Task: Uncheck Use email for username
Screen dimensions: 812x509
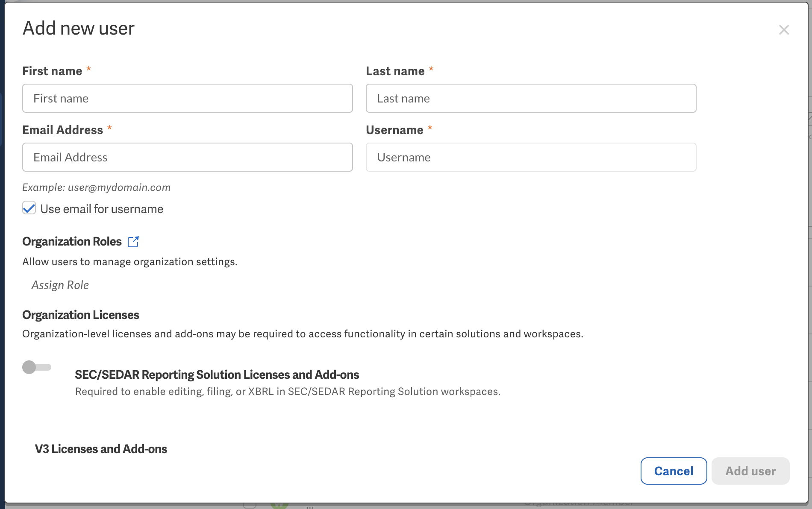Action: [29, 208]
